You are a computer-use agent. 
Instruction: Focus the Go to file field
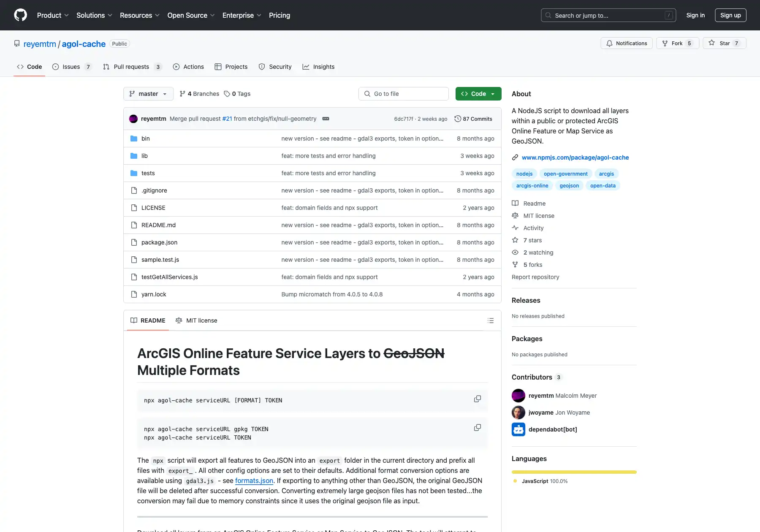[x=404, y=94]
